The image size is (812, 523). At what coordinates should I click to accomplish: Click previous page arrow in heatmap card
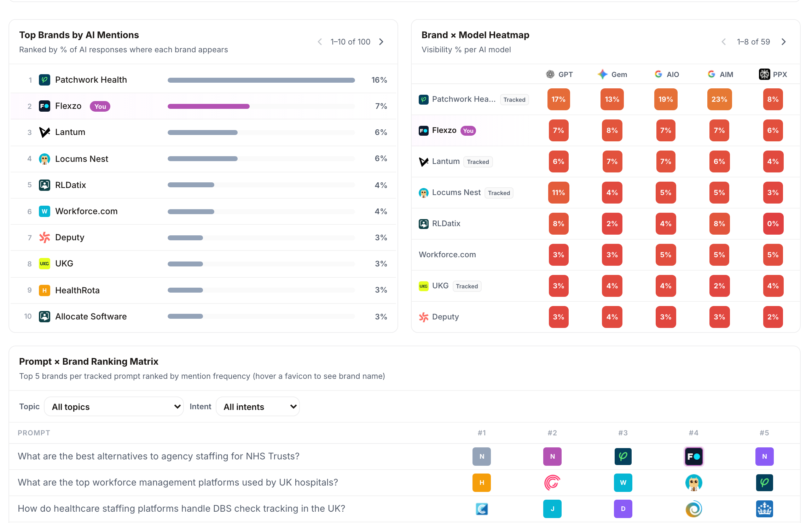(x=724, y=42)
